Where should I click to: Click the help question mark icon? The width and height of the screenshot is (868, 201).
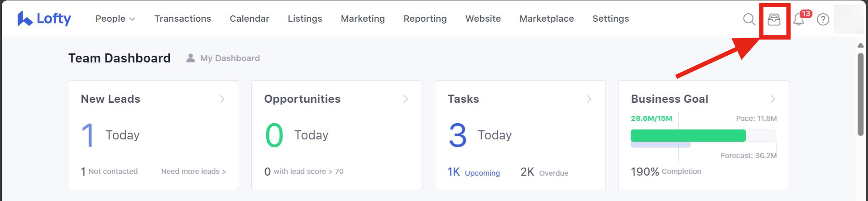coord(823,19)
